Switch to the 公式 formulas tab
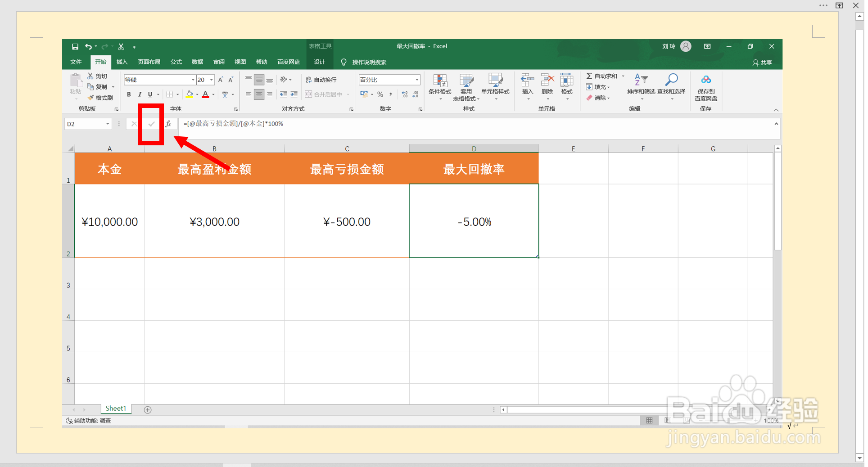This screenshot has width=868, height=467. pyautogui.click(x=176, y=62)
